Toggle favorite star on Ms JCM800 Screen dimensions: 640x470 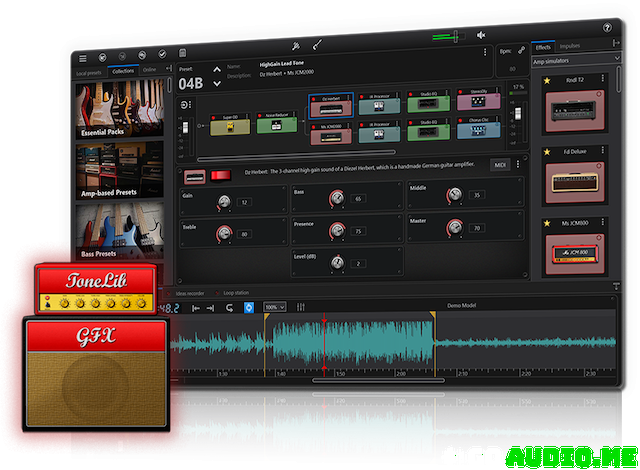click(547, 223)
